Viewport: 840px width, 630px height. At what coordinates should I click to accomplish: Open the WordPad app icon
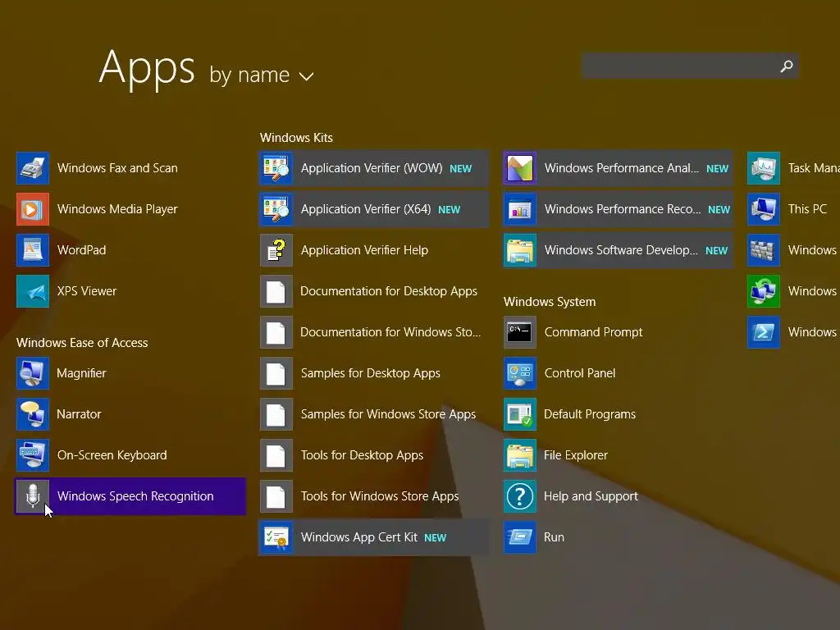[x=33, y=250]
